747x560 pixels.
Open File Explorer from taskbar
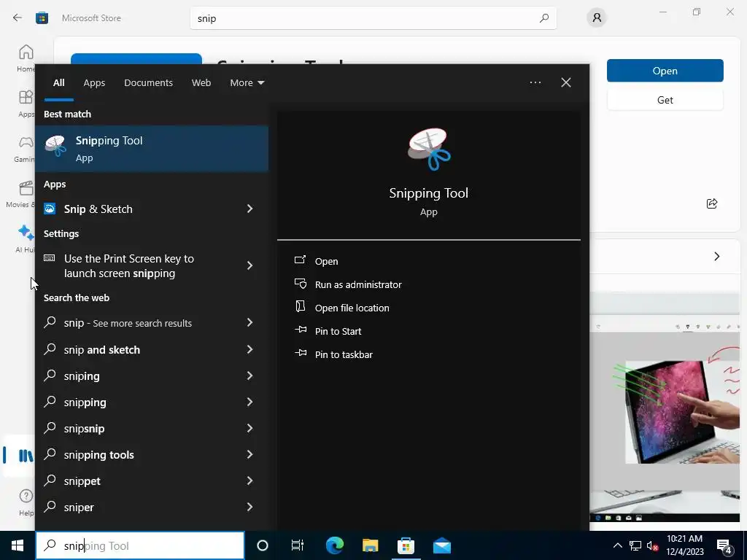[370, 545]
